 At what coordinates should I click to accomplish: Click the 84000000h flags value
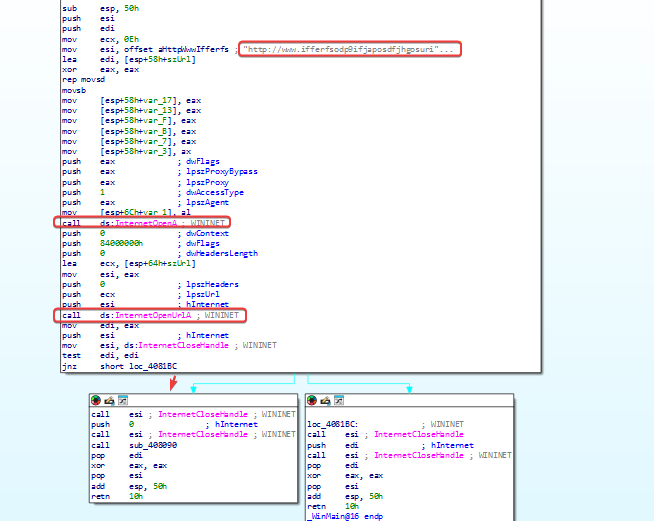coord(121,243)
